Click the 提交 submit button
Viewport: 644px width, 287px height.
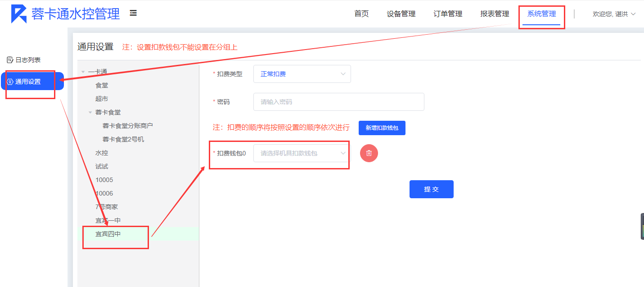click(431, 189)
